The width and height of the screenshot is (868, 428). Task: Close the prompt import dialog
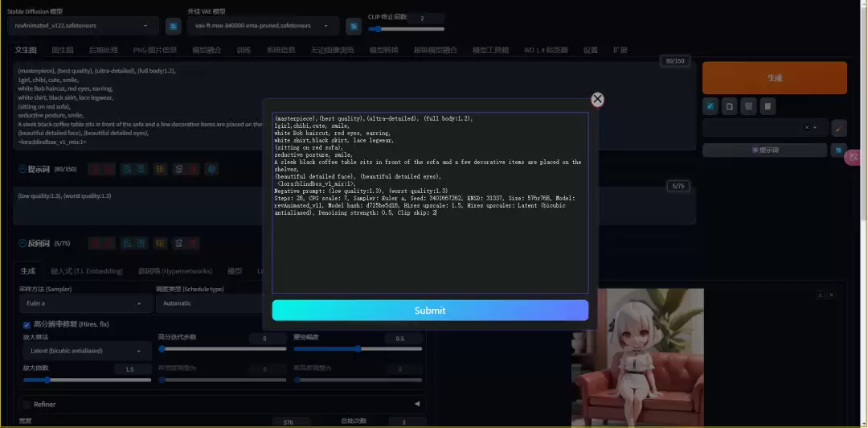(597, 99)
